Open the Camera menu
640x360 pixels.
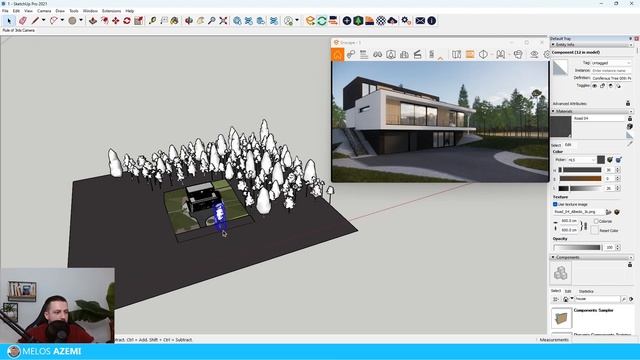point(44,11)
